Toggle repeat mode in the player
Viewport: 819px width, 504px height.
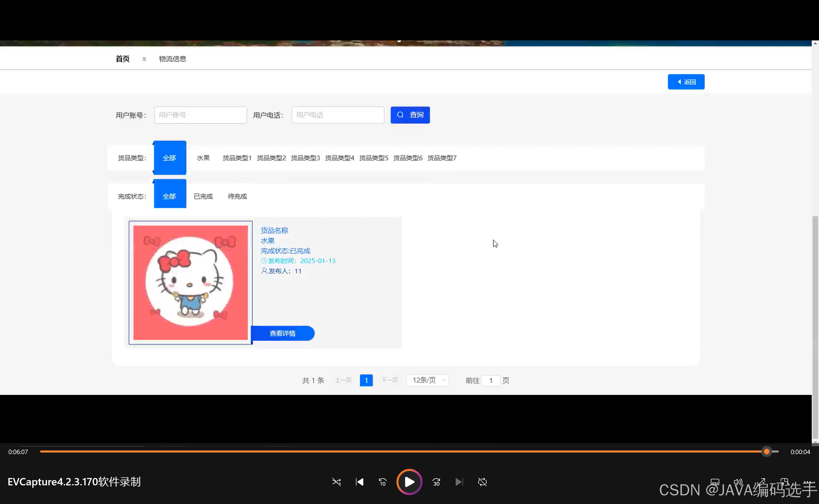[482, 482]
